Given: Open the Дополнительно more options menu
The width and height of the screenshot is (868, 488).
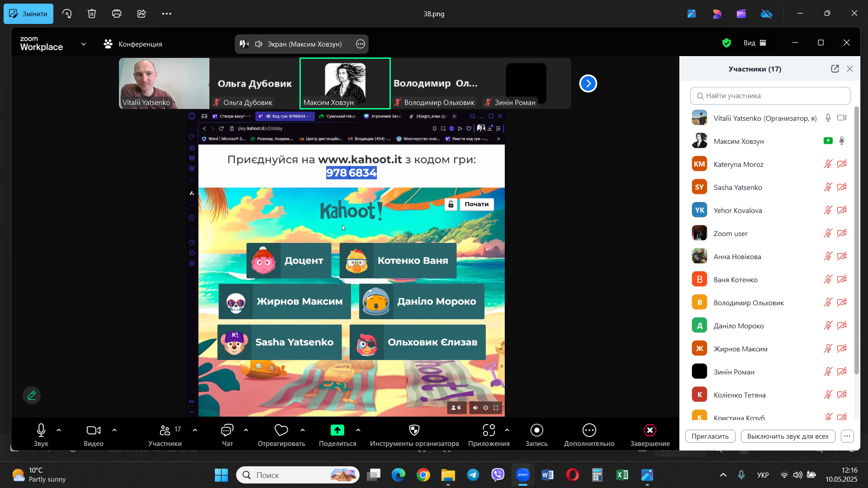Looking at the screenshot, I should [x=589, y=435].
